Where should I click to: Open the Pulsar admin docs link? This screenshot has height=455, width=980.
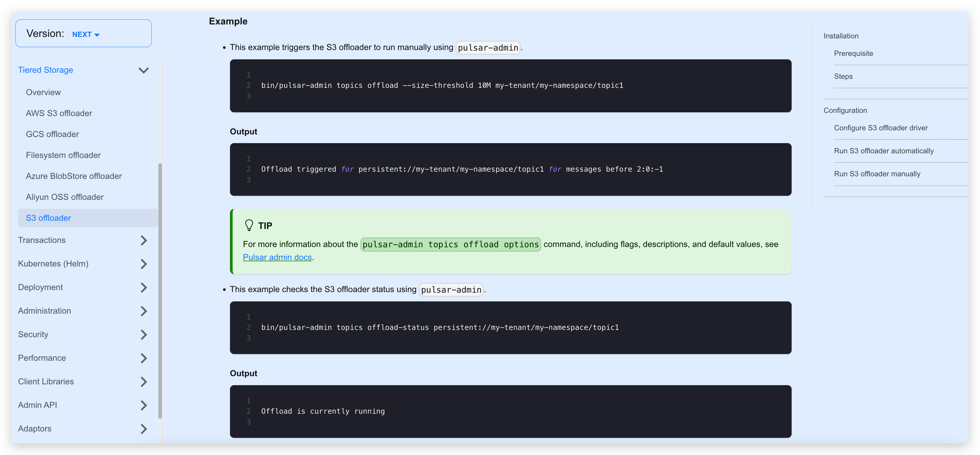coord(277,257)
